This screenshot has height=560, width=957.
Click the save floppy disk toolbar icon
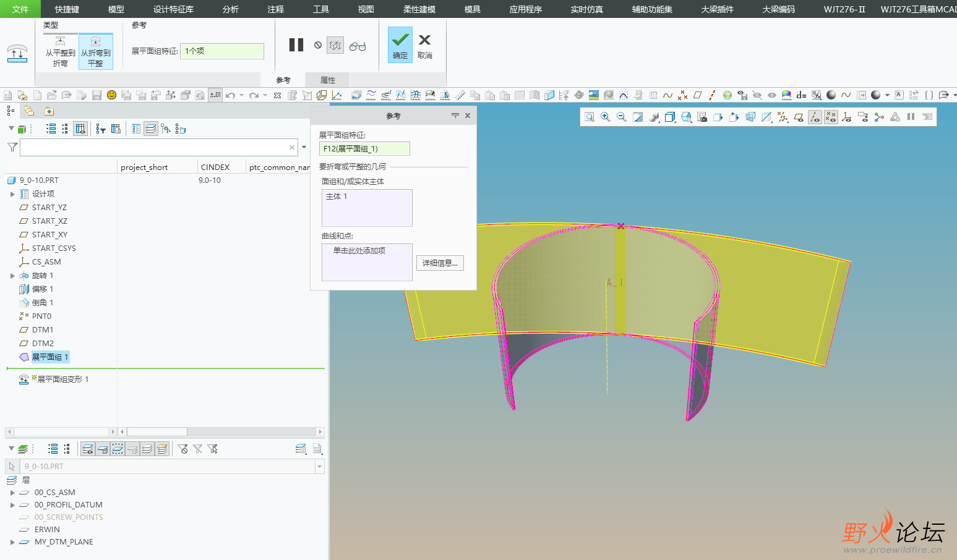[x=97, y=95]
